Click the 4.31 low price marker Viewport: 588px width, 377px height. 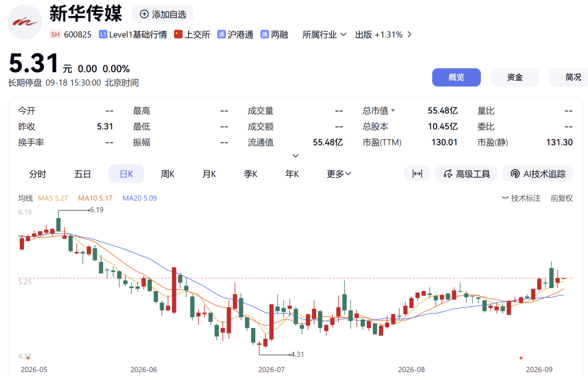pyautogui.click(x=297, y=355)
